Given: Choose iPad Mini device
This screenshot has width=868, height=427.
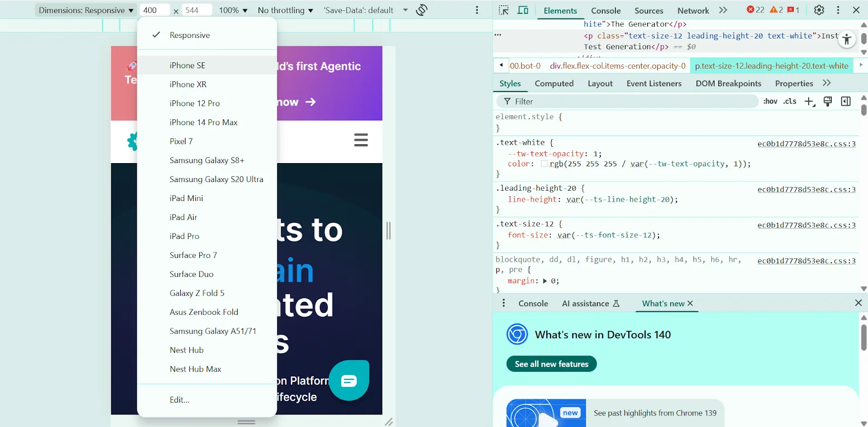Looking at the screenshot, I should coord(207,198).
